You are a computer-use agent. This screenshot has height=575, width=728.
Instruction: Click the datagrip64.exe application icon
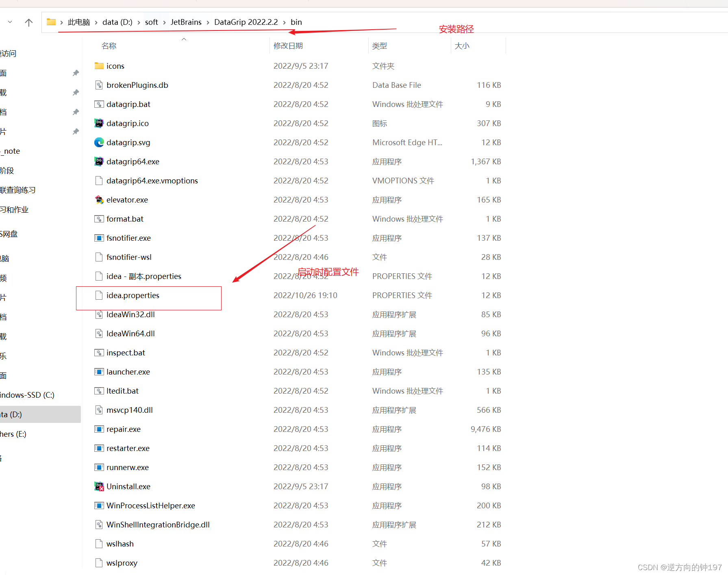coord(99,161)
